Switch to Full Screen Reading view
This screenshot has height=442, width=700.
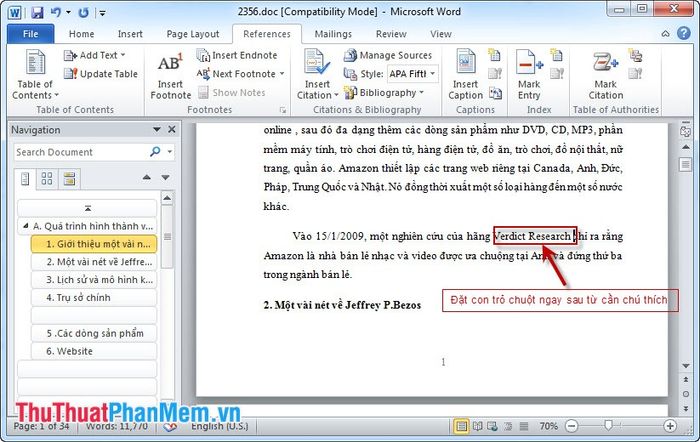point(478,426)
